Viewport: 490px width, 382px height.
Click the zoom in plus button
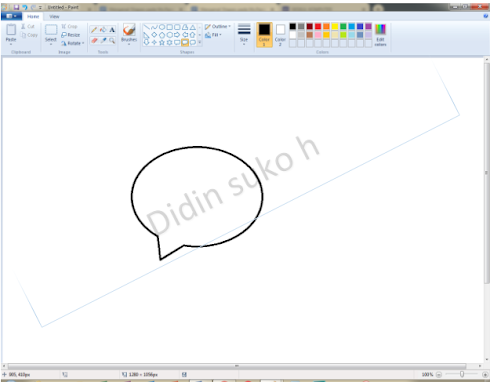[x=485, y=374]
